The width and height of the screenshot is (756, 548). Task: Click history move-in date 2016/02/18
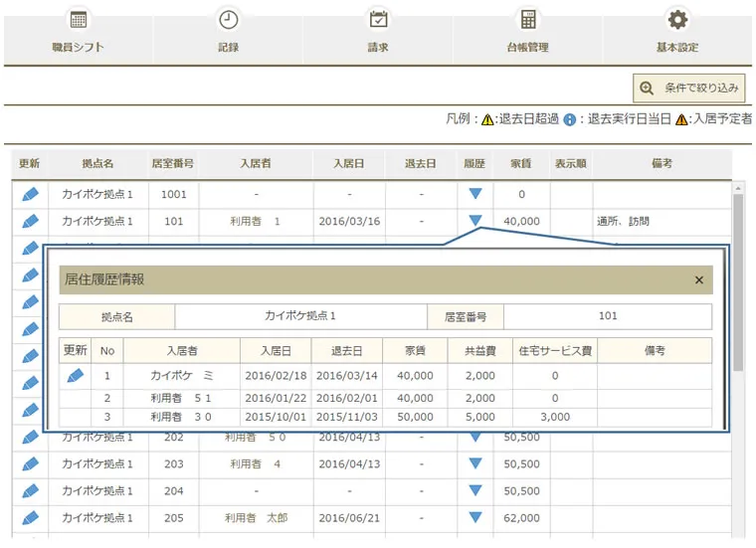(276, 376)
